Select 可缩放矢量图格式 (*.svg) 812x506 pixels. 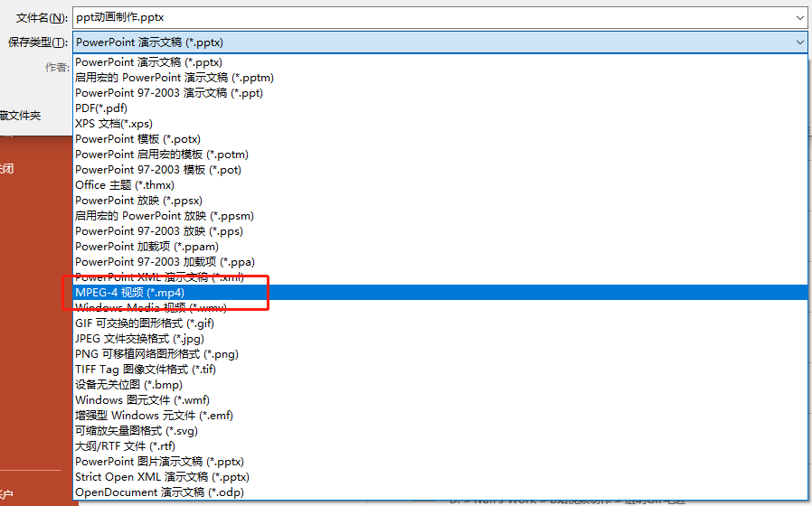[440, 430]
